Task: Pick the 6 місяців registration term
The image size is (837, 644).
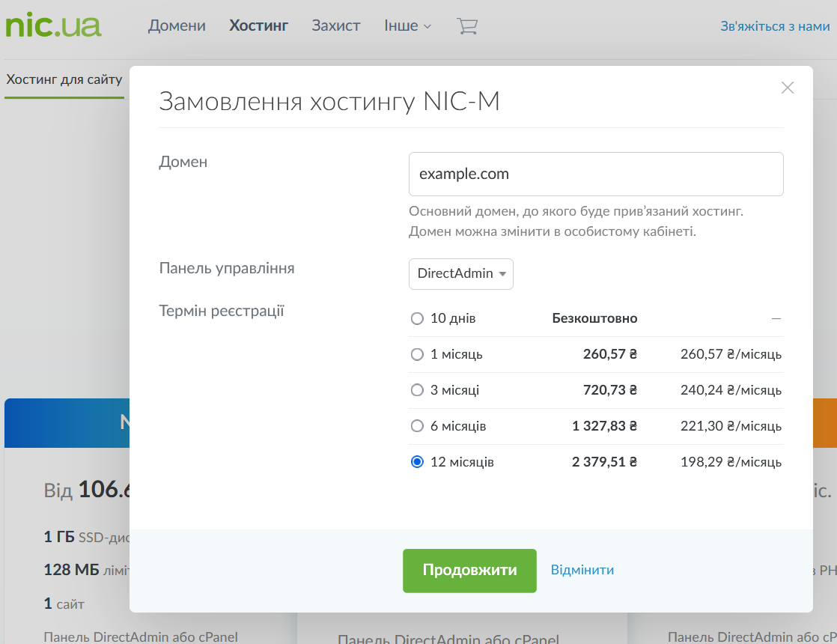Action: 417,426
